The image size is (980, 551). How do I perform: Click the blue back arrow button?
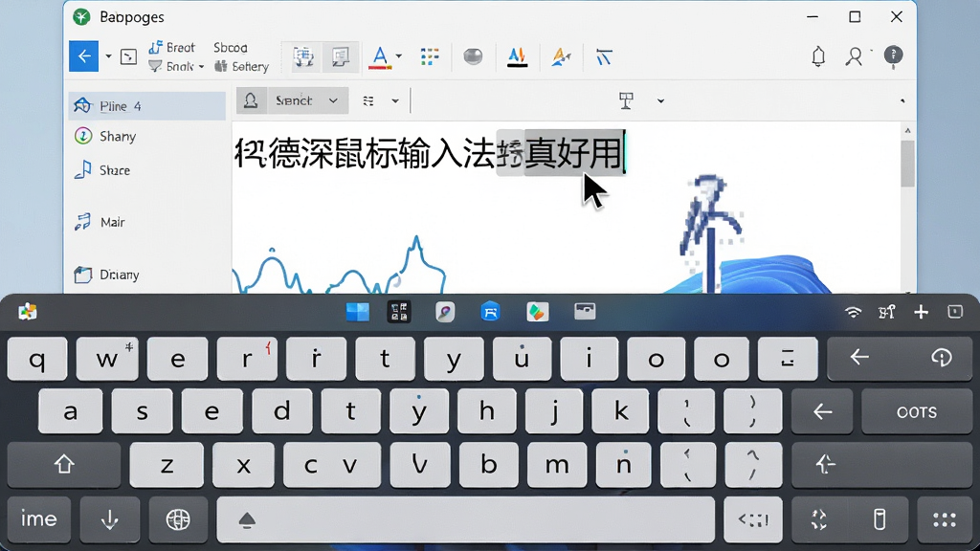coord(84,56)
